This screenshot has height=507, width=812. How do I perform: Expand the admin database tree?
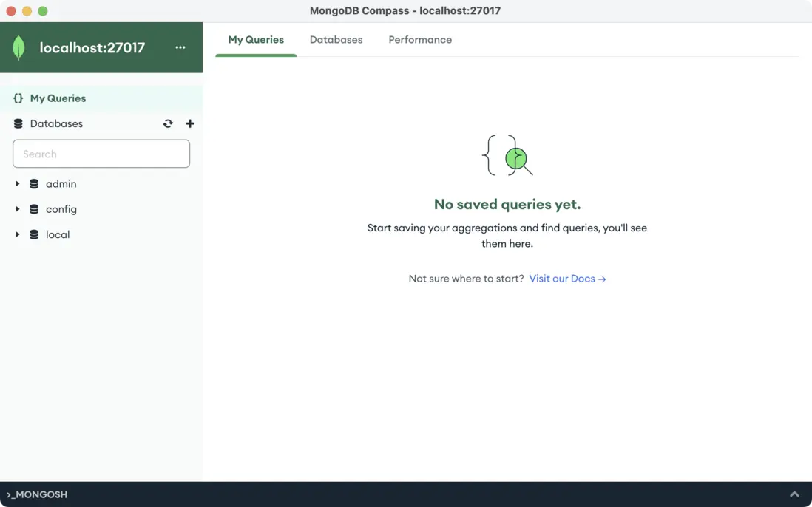[18, 183]
